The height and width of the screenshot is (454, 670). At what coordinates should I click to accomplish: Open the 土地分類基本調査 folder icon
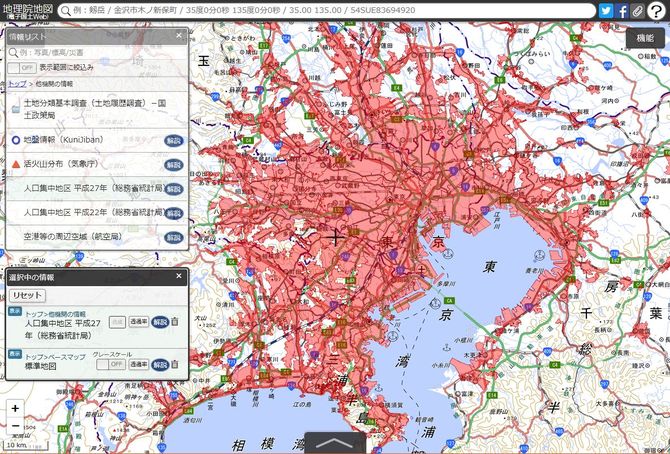[x=16, y=107]
